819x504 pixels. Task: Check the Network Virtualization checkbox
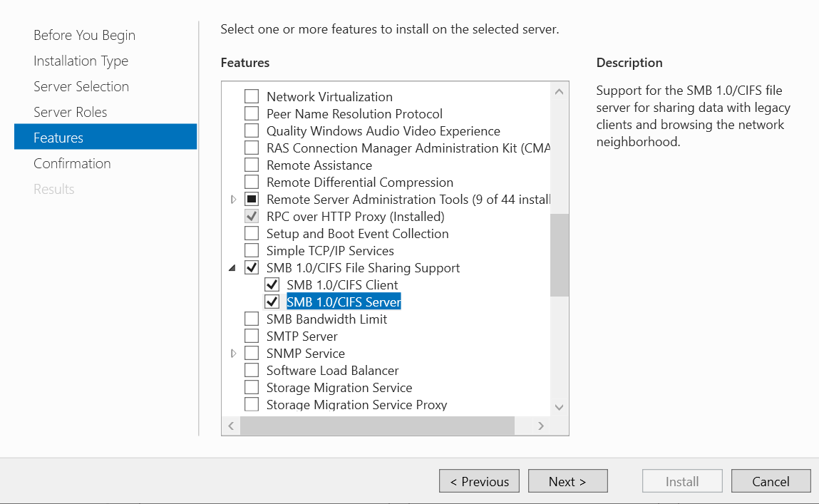tap(251, 96)
